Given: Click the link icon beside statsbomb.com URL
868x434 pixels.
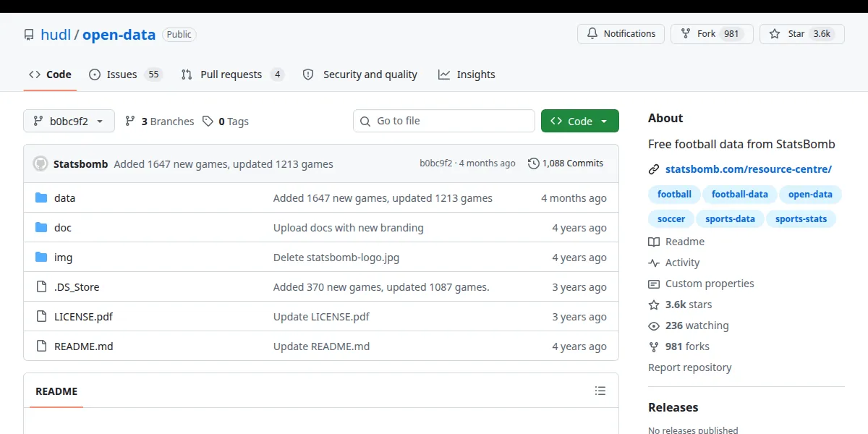Looking at the screenshot, I should point(654,169).
